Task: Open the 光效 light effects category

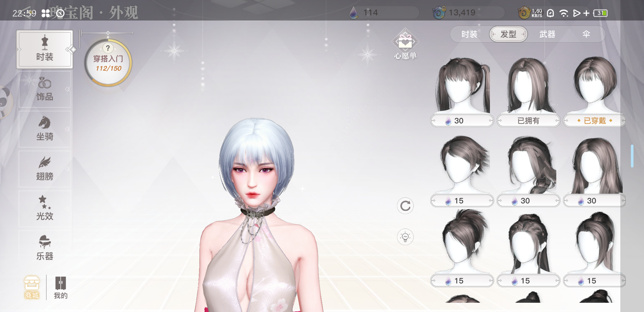Action: [45, 209]
